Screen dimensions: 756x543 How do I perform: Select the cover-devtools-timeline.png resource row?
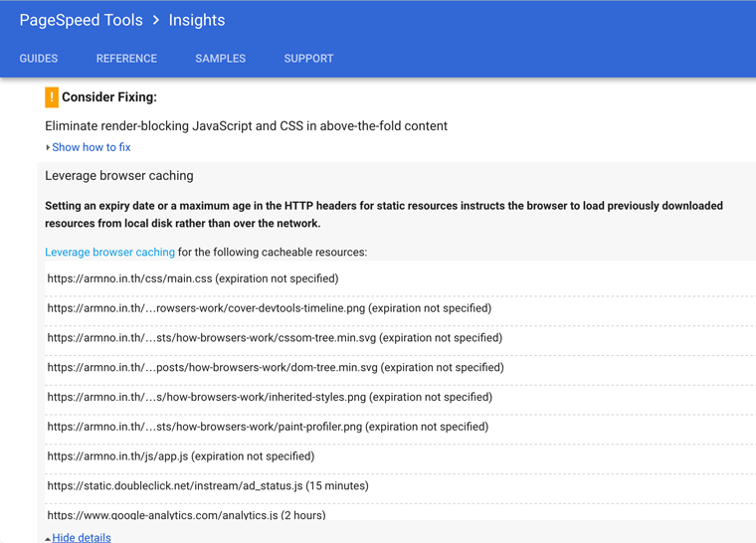point(400,308)
